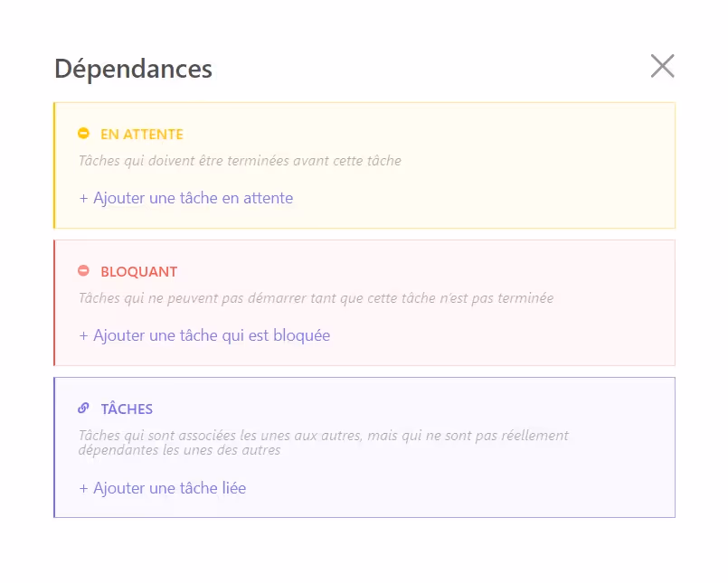
Task: Click the pause symbol beside EN ATTENTE
Action: tap(84, 134)
